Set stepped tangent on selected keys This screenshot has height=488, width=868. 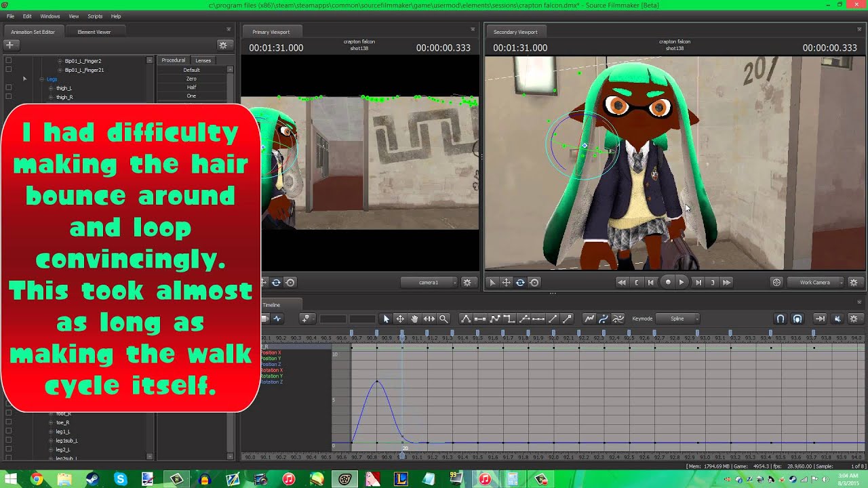click(x=509, y=319)
